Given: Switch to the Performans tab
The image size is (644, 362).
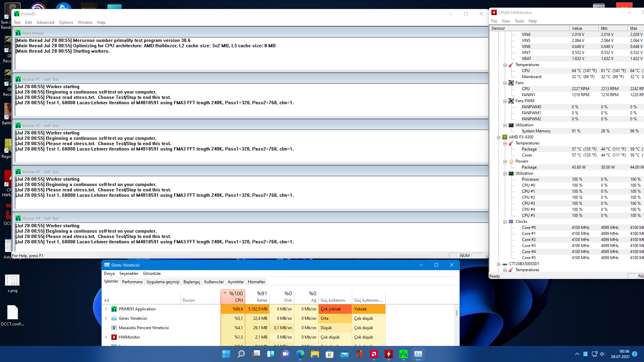Looking at the screenshot, I should 132,282.
